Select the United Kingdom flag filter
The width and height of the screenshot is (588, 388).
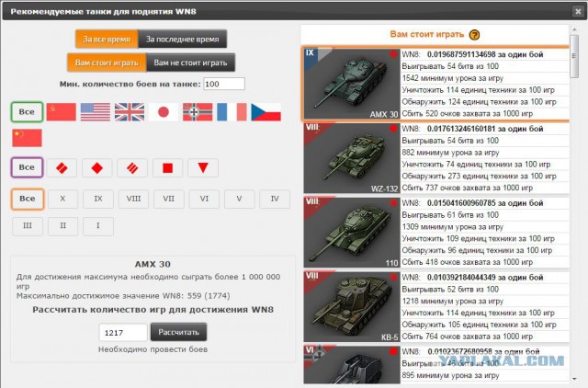click(130, 112)
